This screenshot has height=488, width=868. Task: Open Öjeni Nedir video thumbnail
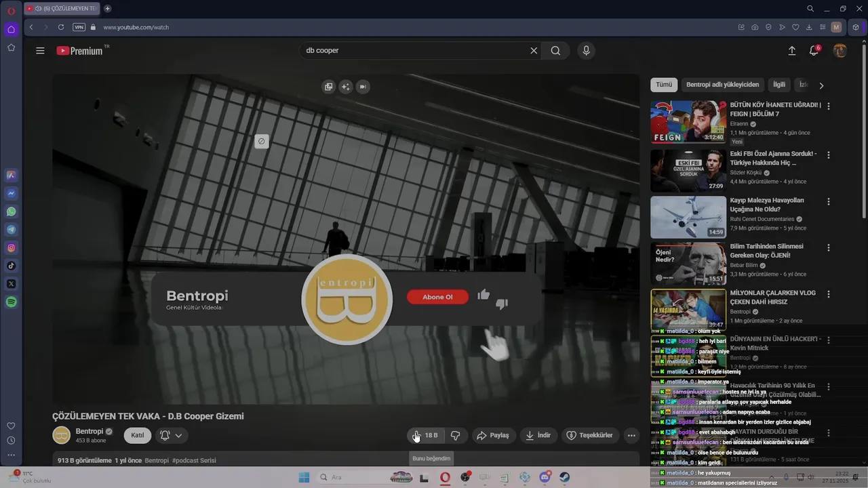coord(688,264)
